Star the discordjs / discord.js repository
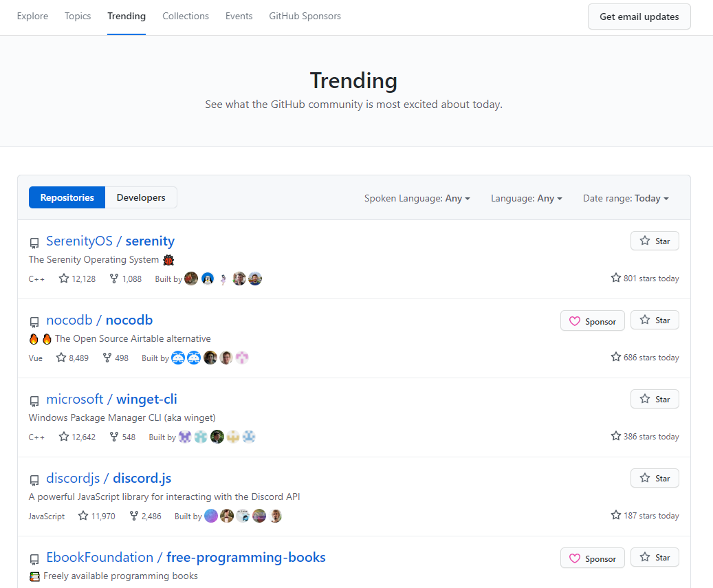The height and width of the screenshot is (588, 713). (655, 479)
